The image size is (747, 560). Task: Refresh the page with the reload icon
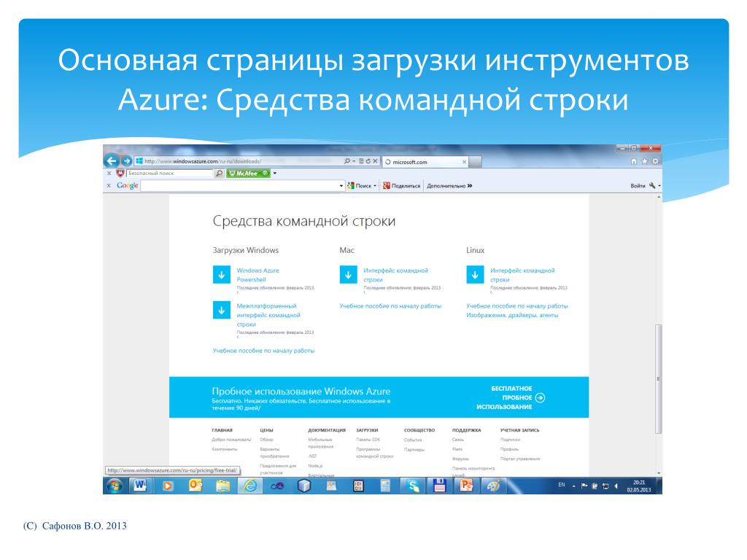[x=368, y=161]
